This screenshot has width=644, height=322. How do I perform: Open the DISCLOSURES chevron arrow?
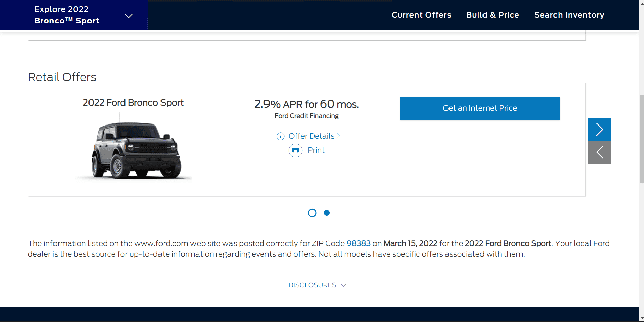tap(344, 285)
